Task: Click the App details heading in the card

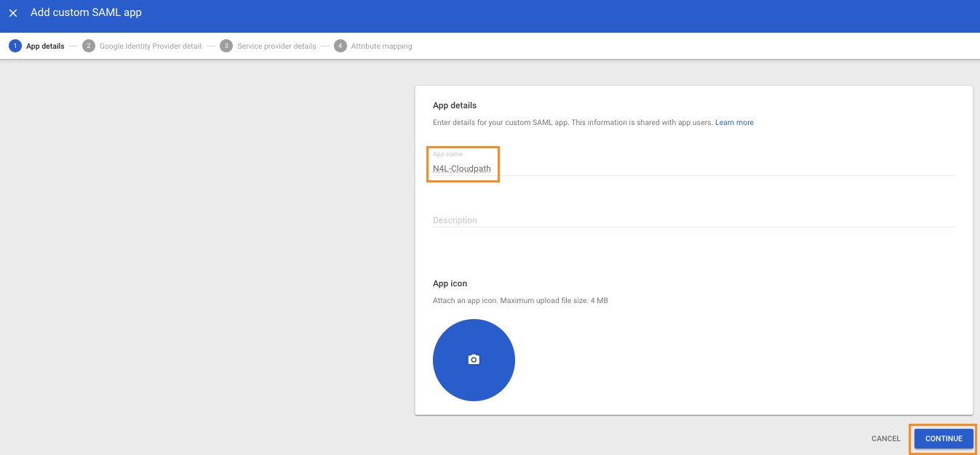Action: [x=454, y=105]
